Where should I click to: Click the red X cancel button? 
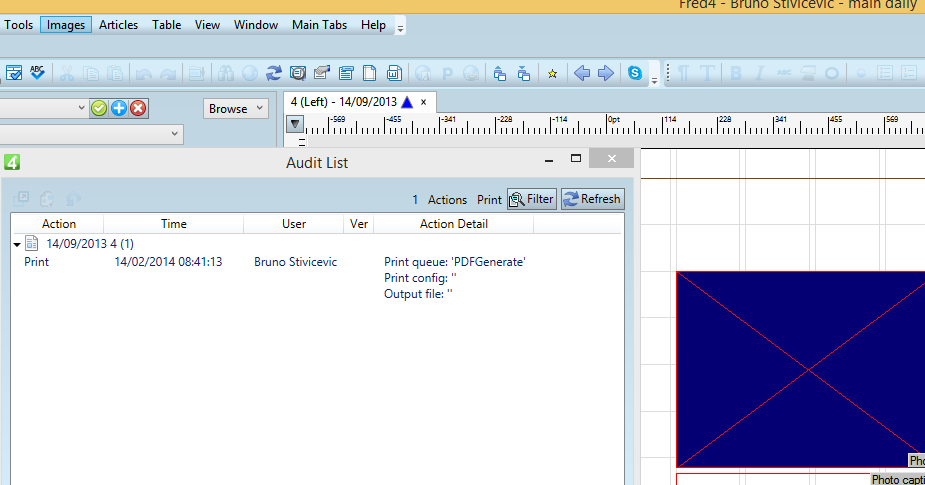pyautogui.click(x=138, y=108)
